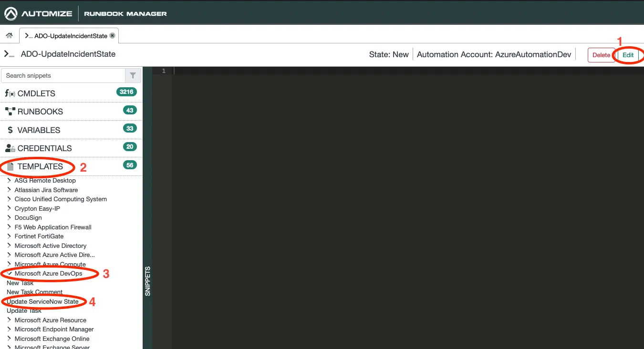Open the RUNBOOKS section
Viewport: 644px width, 349px height.
[x=40, y=112]
